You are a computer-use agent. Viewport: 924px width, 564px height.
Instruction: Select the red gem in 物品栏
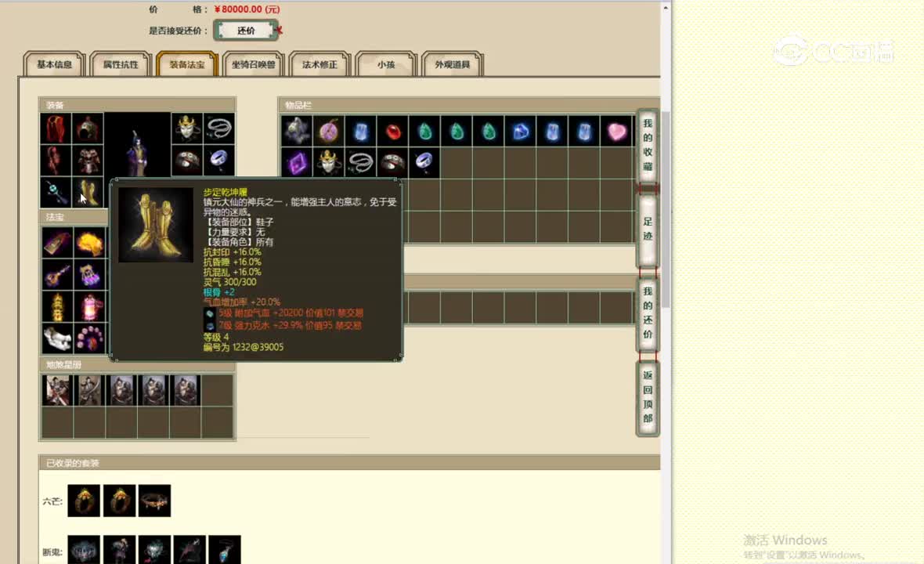point(392,131)
